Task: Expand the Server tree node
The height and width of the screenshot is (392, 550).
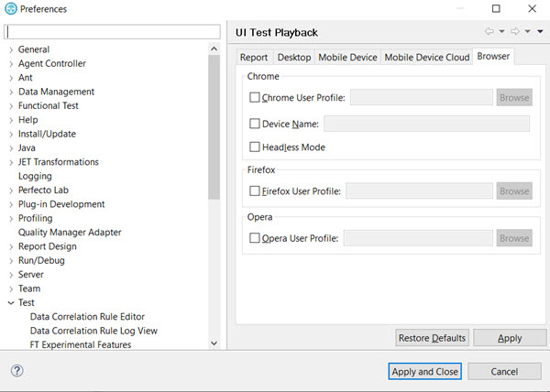Action: point(11,275)
